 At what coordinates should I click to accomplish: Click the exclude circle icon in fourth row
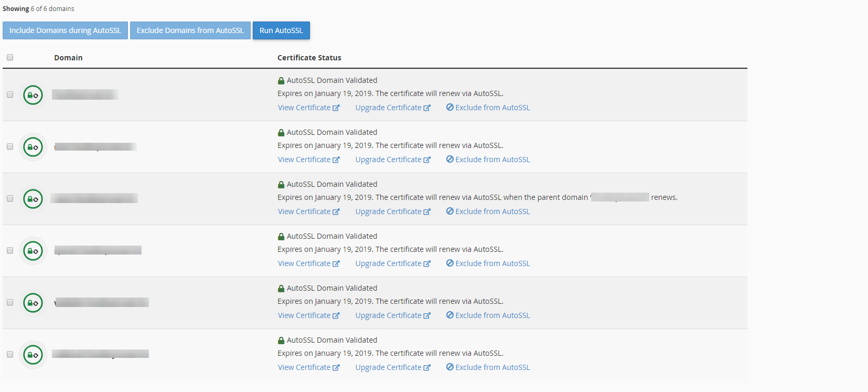click(450, 263)
